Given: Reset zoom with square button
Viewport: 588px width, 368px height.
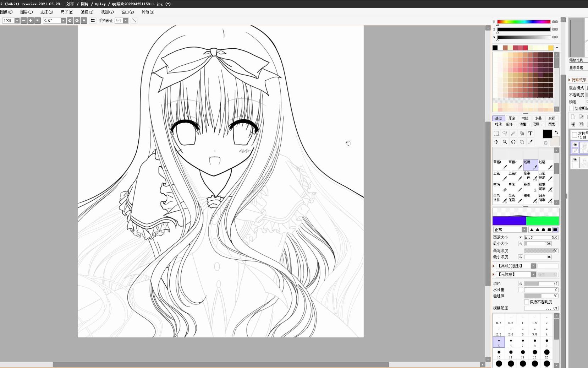Looking at the screenshot, I should (x=37, y=21).
